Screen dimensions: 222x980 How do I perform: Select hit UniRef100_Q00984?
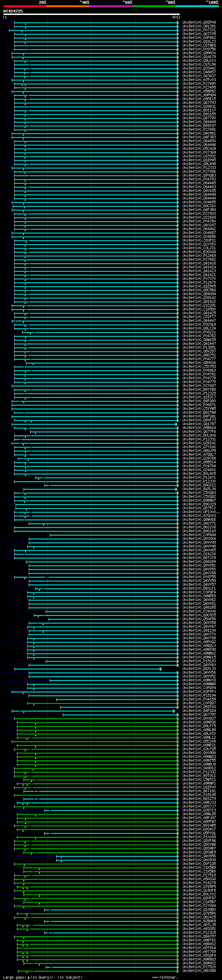coord(199,753)
